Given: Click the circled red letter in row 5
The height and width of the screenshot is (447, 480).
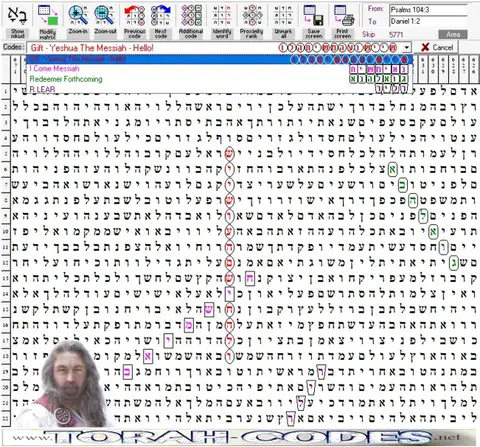Looking at the screenshot, I should (229, 154).
